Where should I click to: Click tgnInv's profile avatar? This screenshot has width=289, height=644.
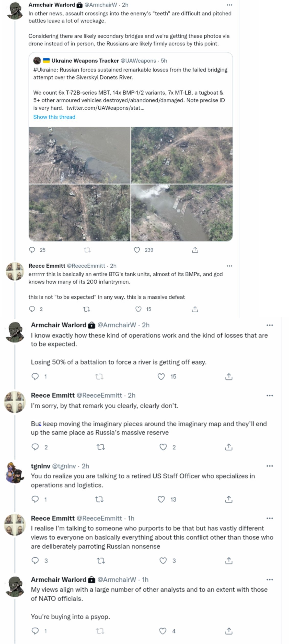point(15,473)
